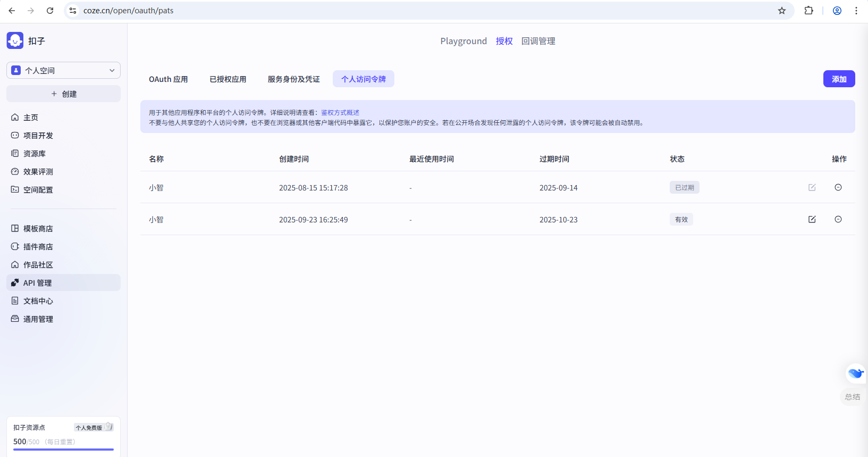The image size is (868, 457).
Task: Open 插件商店 in the sidebar
Action: click(x=63, y=246)
